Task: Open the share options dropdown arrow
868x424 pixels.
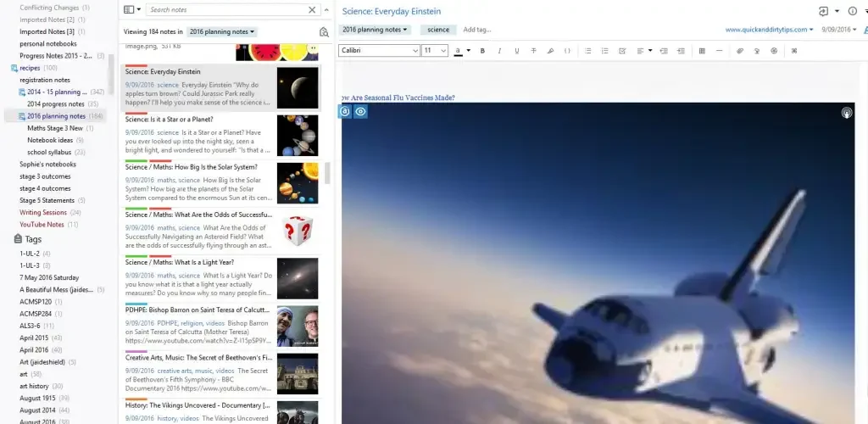Action: click(x=837, y=11)
